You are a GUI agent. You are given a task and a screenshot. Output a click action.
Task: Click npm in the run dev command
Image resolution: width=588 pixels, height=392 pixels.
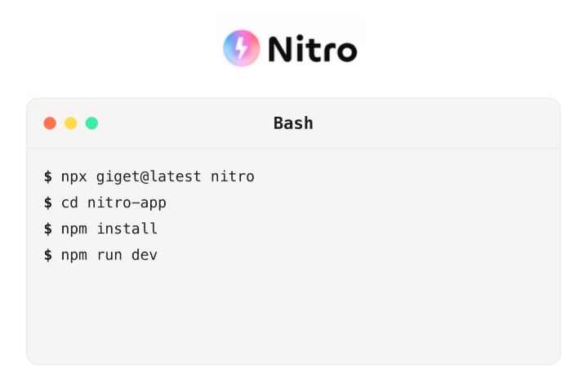pyautogui.click(x=74, y=255)
